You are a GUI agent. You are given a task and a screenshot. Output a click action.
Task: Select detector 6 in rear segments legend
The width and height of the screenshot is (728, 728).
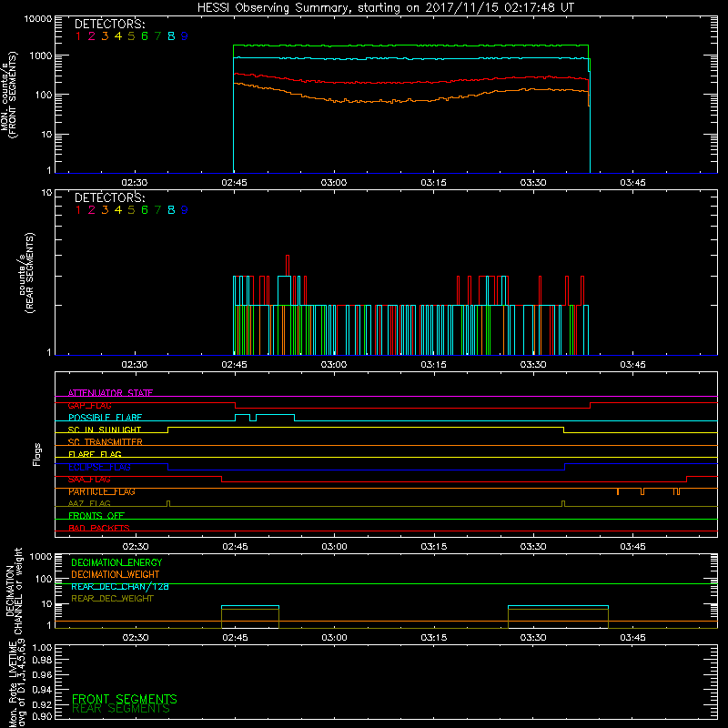point(145,210)
